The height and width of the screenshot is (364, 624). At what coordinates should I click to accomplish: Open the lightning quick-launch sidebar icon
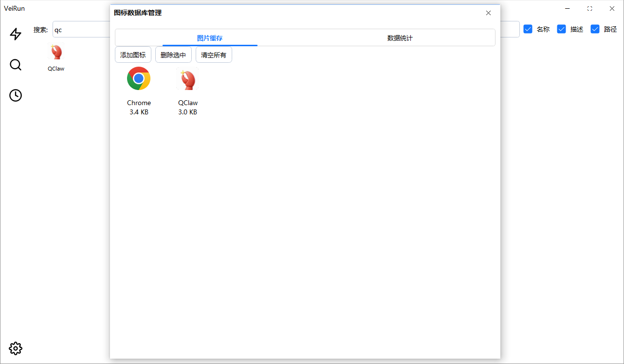pyautogui.click(x=16, y=34)
